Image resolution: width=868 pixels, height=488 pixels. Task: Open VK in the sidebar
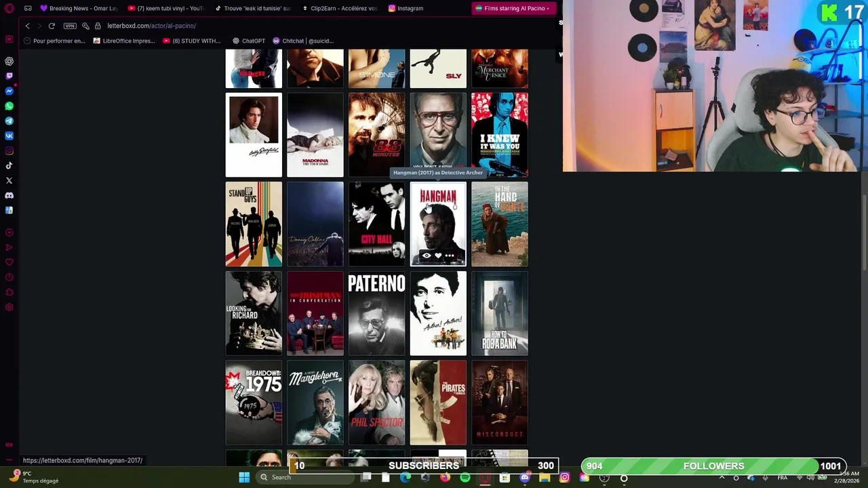point(9,136)
